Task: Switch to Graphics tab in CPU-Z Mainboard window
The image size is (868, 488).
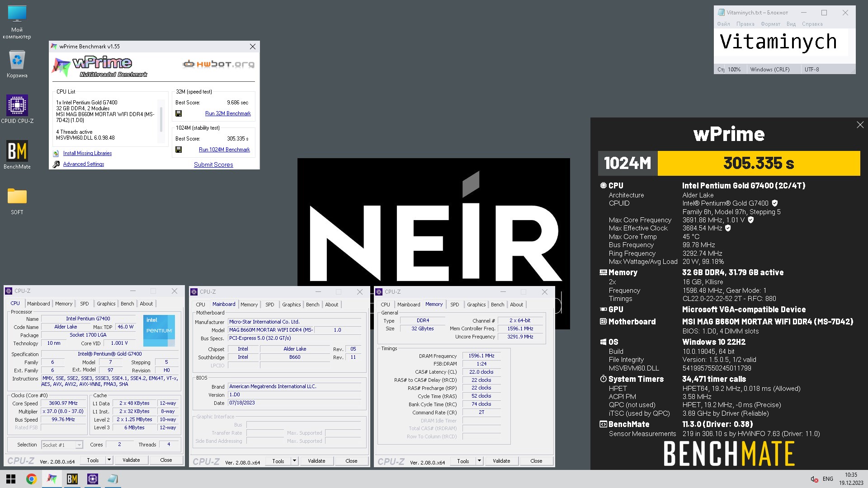Action: [292, 305]
